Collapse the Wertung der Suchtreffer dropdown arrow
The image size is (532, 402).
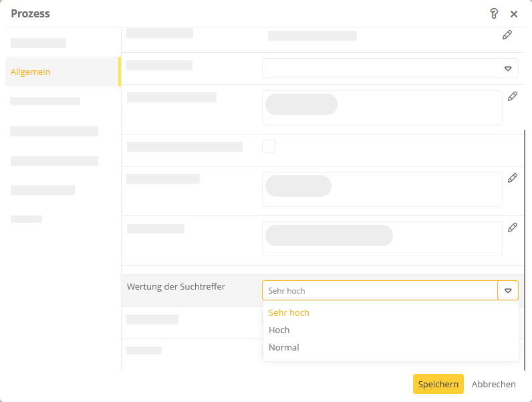click(508, 291)
